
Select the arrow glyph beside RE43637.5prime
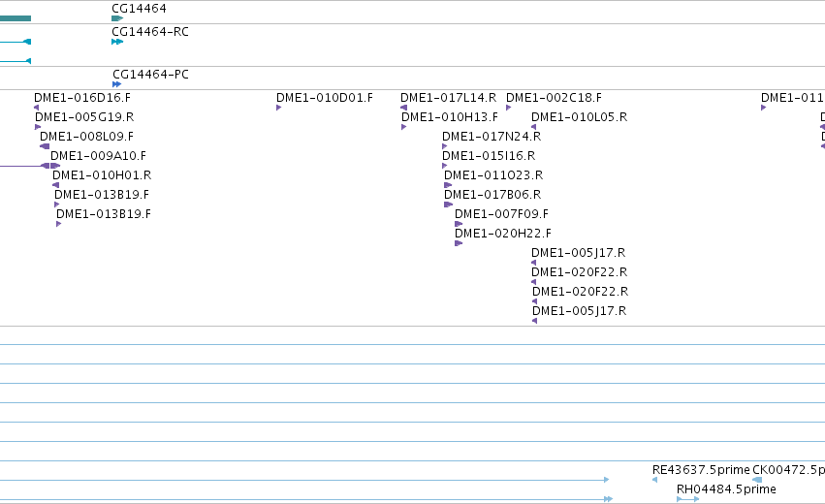coord(654,480)
